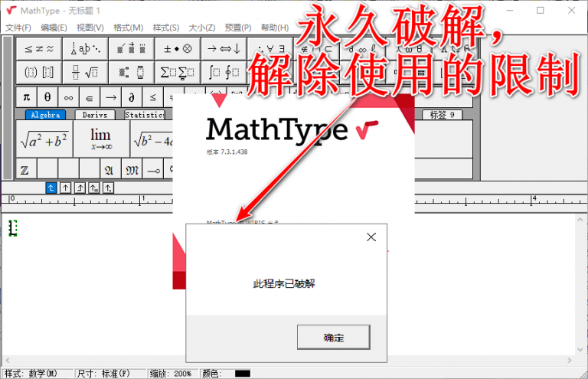
Task: Switch to the Derivs tab
Action: coord(95,115)
